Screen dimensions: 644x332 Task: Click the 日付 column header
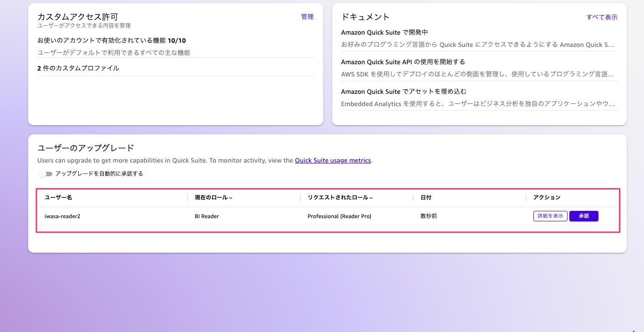[x=426, y=197]
